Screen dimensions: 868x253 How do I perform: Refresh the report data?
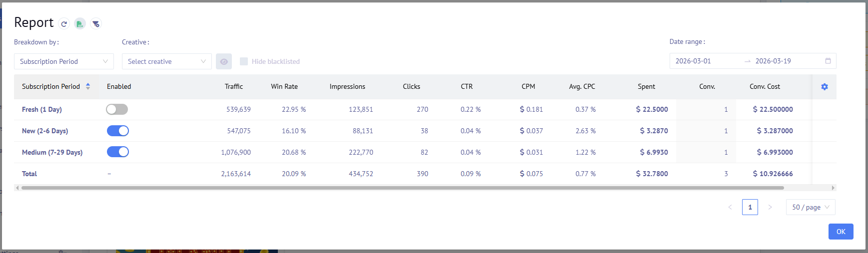[64, 23]
